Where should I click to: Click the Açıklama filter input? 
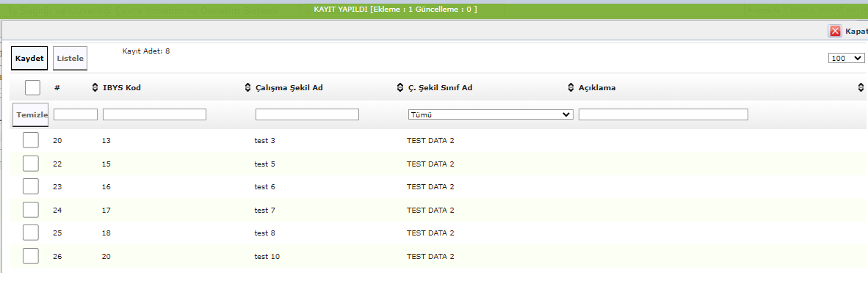pyautogui.click(x=663, y=114)
